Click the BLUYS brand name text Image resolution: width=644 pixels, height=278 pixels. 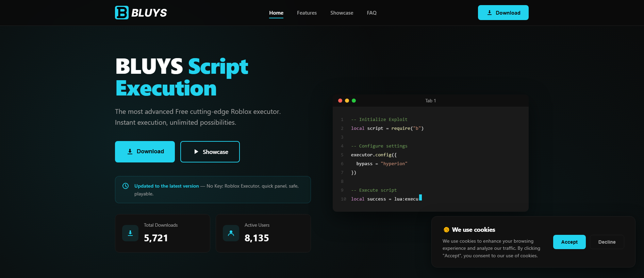[x=149, y=13]
